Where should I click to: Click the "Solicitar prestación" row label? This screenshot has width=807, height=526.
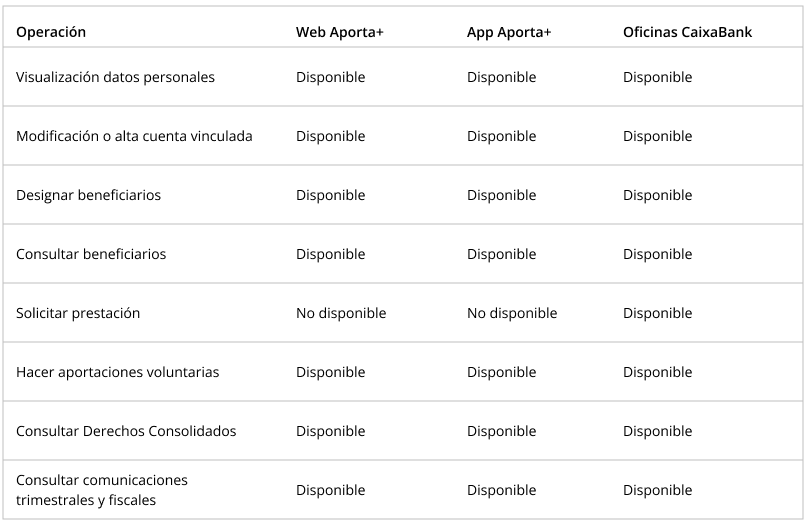click(78, 313)
